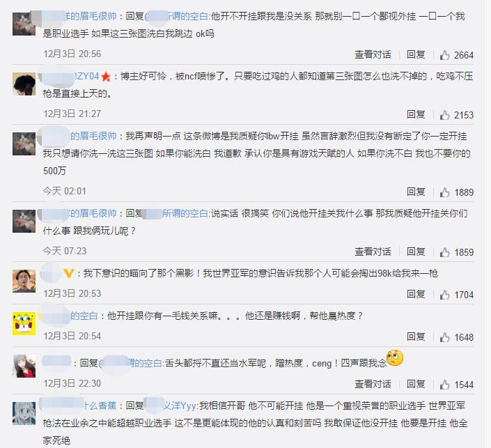Click 回复 on the 今天 02:01 comment
Image resolution: width=491 pixels, height=448 pixels.
click(x=416, y=192)
